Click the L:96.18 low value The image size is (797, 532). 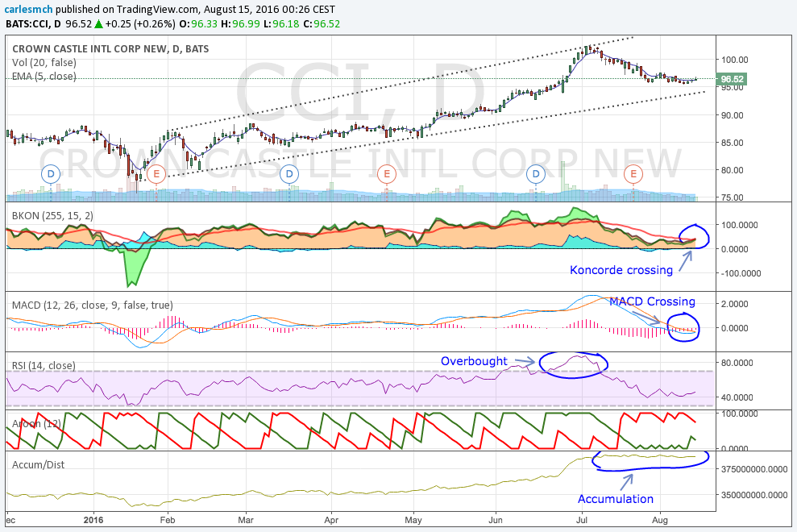pyautogui.click(x=281, y=24)
